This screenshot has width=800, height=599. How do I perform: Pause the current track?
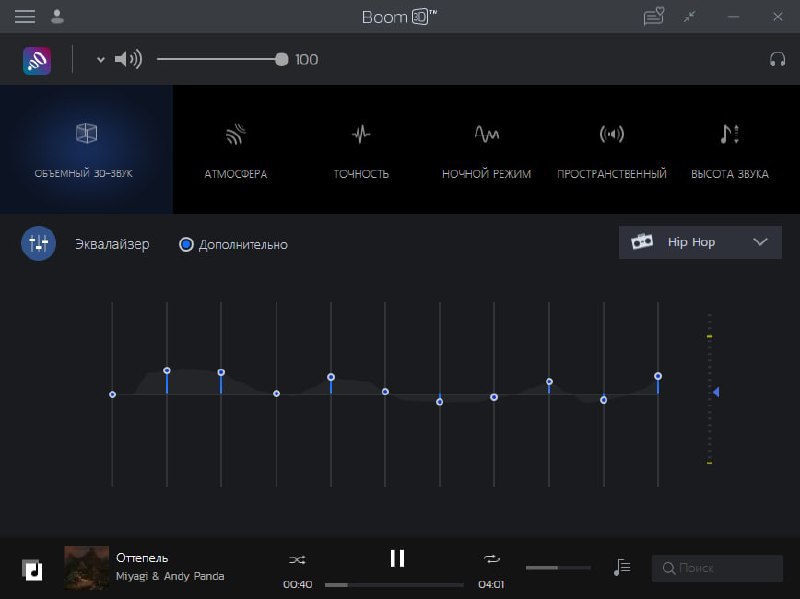tap(397, 558)
